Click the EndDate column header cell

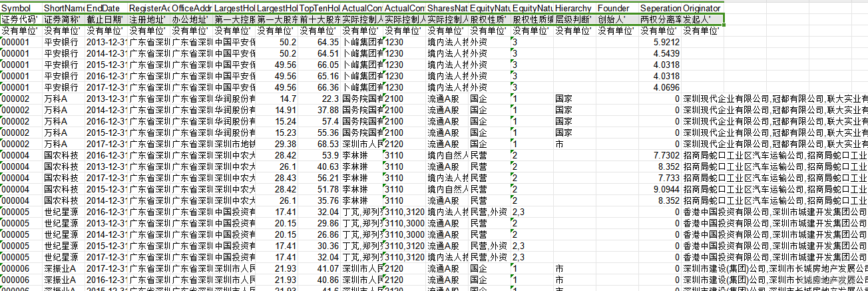click(x=107, y=7)
